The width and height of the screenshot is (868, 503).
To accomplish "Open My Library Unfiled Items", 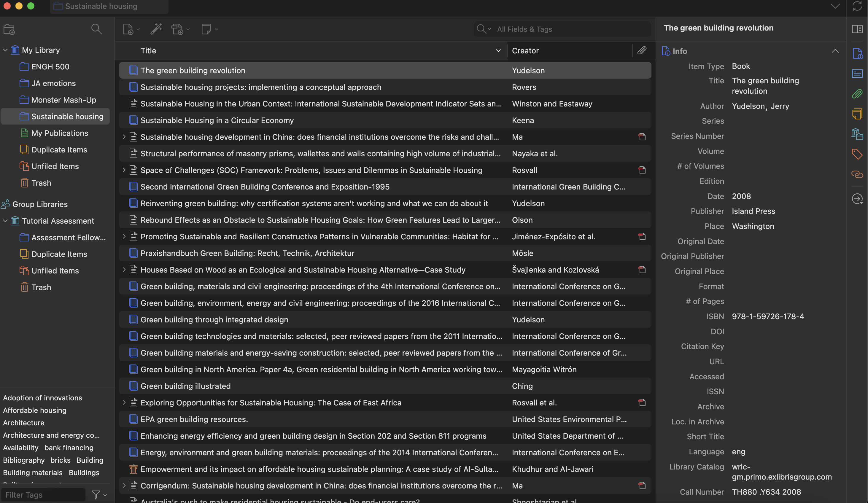I will point(55,166).
